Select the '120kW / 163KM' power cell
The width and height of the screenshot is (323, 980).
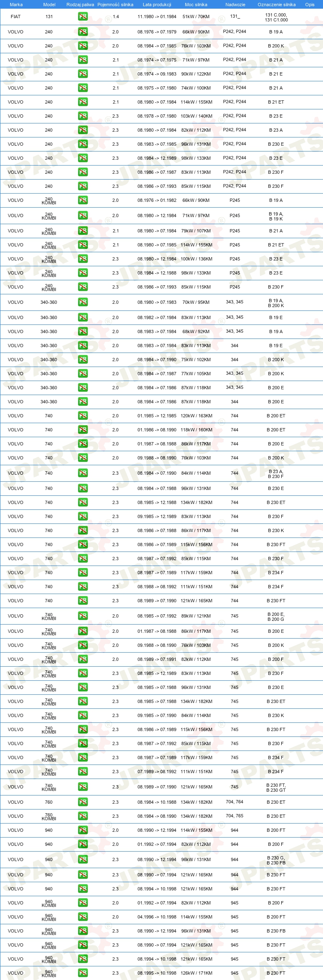196,416
